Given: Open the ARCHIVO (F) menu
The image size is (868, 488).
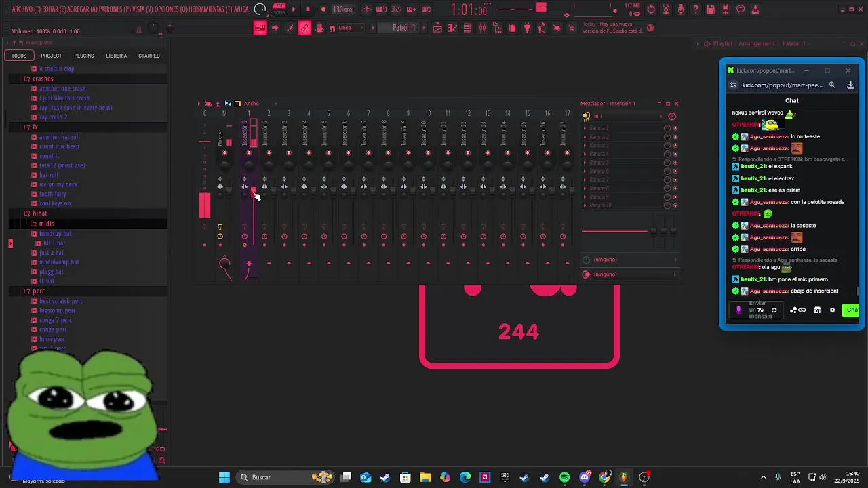Looking at the screenshot, I should (x=26, y=9).
